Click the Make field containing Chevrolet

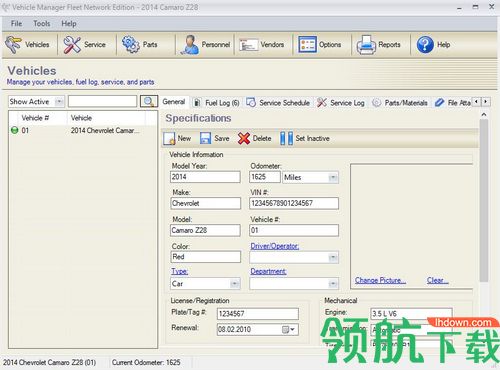(x=205, y=203)
